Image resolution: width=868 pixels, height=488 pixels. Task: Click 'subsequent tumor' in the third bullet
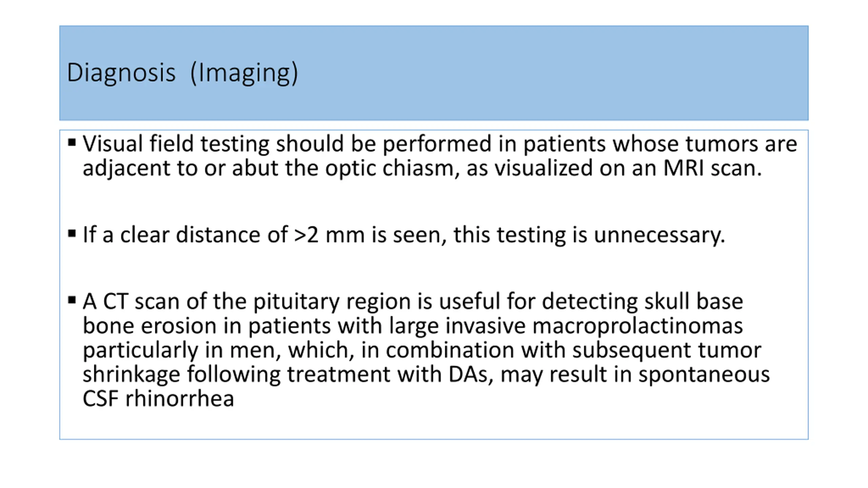coord(667,350)
